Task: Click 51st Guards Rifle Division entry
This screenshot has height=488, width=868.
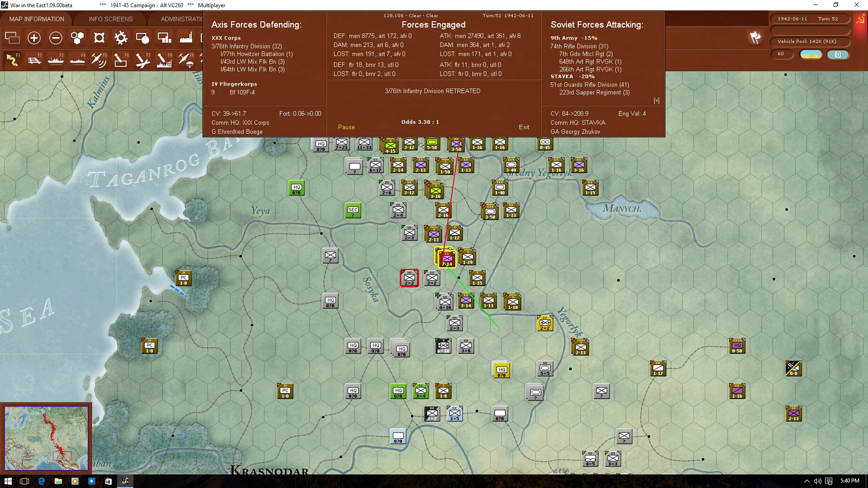Action: click(590, 85)
